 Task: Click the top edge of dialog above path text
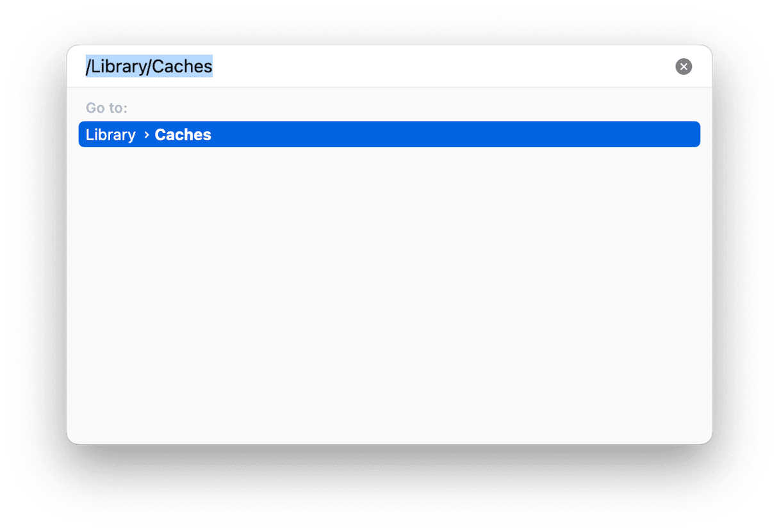[389, 49]
